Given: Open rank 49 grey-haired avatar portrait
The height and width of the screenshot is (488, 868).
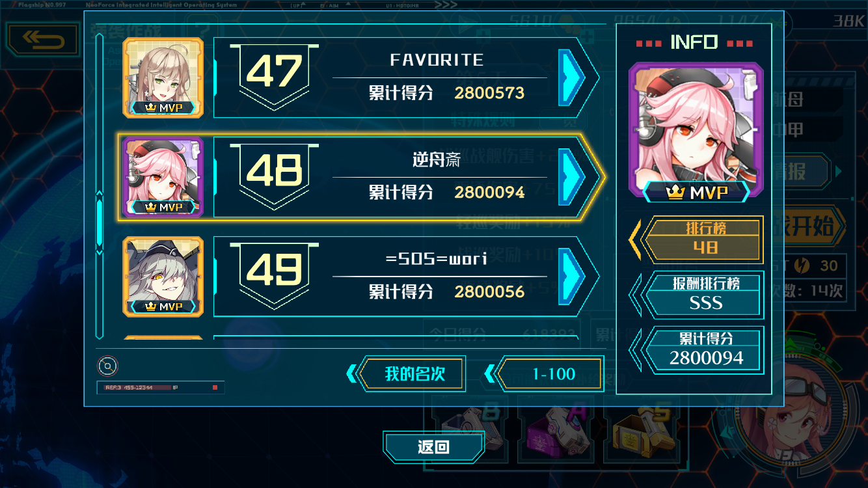Looking at the screenshot, I should pyautogui.click(x=163, y=277).
